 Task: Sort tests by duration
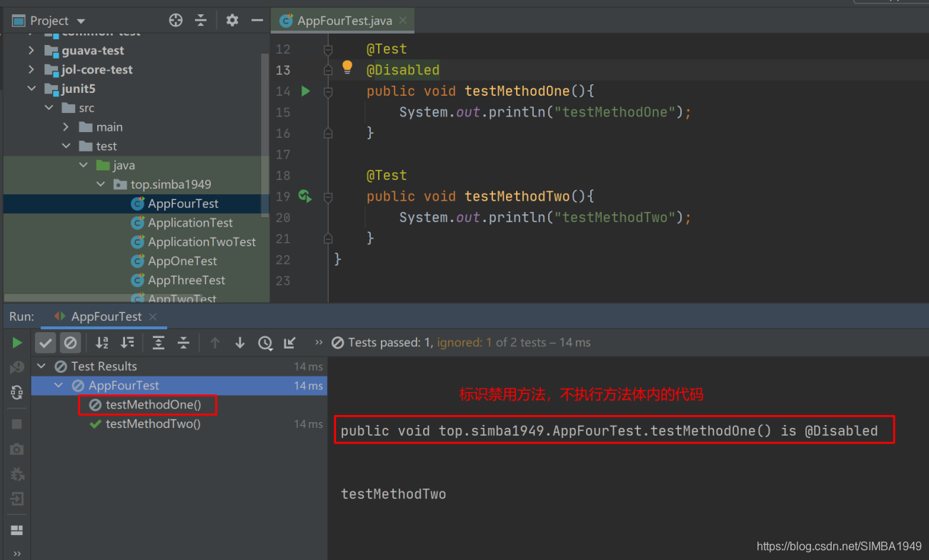(x=127, y=343)
